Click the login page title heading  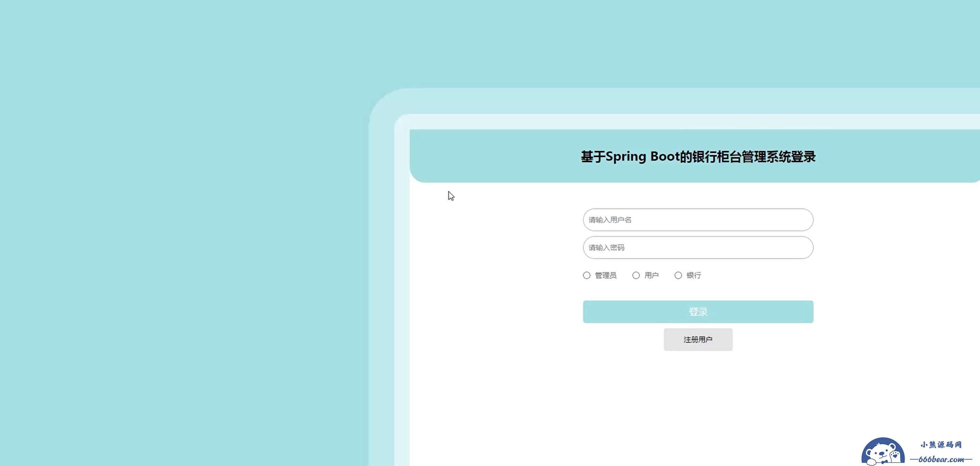(x=698, y=157)
